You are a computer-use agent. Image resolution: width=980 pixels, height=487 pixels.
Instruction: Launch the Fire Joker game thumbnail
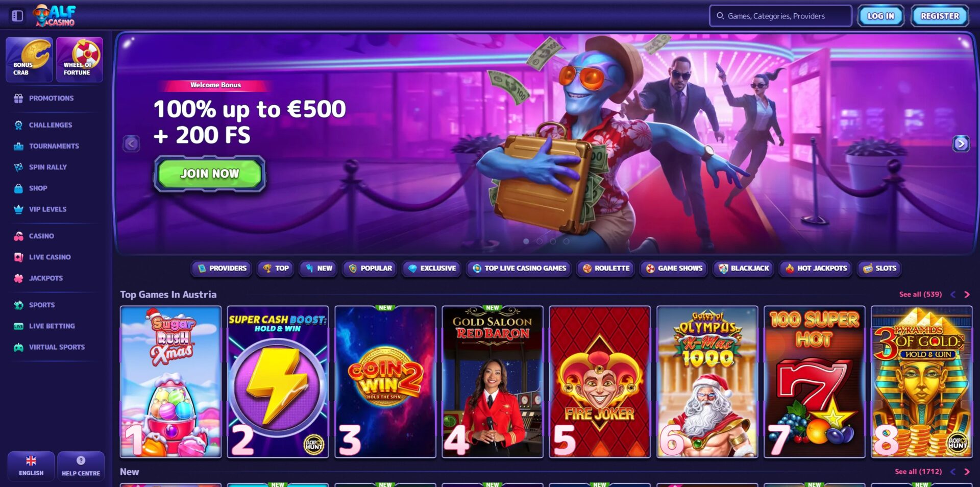coord(600,382)
